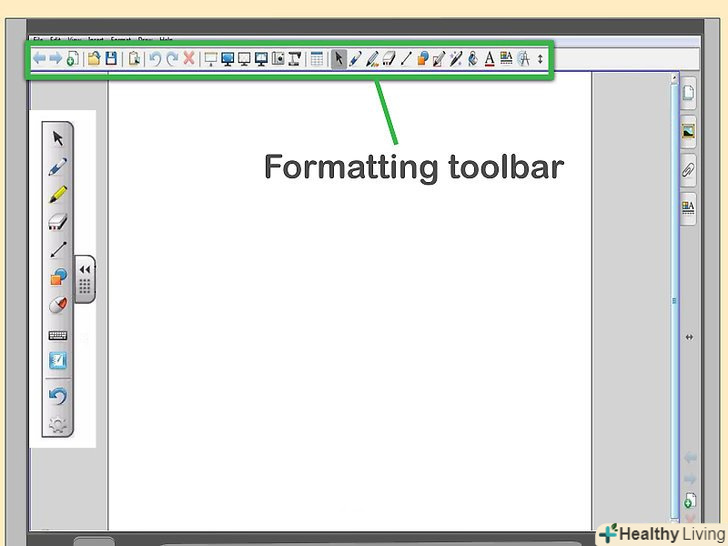Open the Gallery side tab
728x546 pixels.
688,132
